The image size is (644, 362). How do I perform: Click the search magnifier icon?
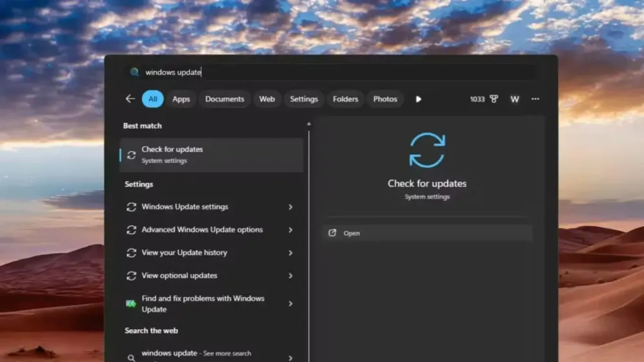click(135, 72)
